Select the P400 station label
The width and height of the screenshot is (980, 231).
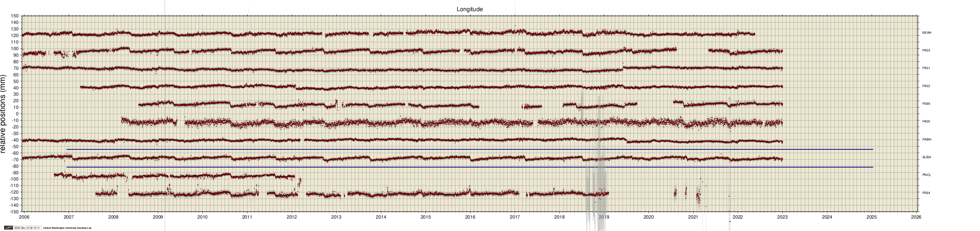point(926,122)
